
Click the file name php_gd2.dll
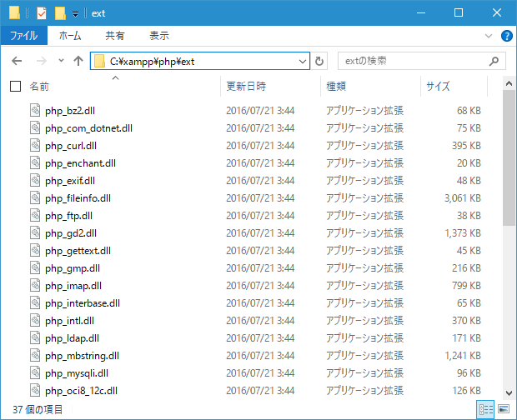click(x=71, y=233)
